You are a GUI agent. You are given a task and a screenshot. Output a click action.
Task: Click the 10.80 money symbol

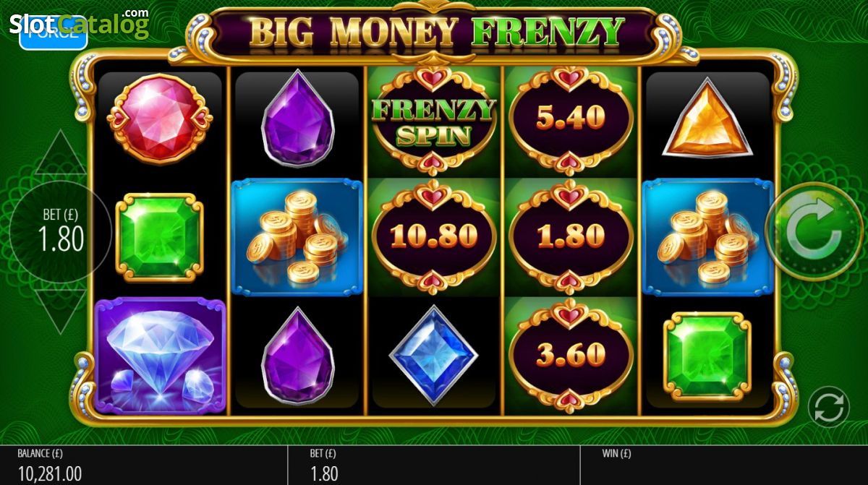(x=433, y=235)
